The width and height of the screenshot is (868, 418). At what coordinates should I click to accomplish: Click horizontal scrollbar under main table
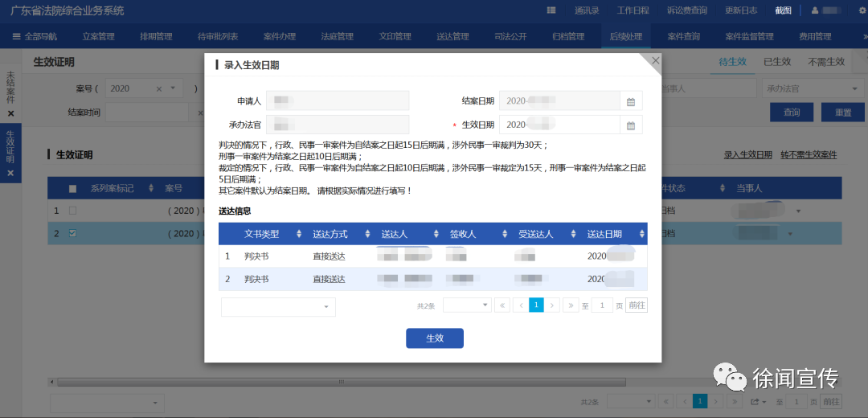click(342, 382)
